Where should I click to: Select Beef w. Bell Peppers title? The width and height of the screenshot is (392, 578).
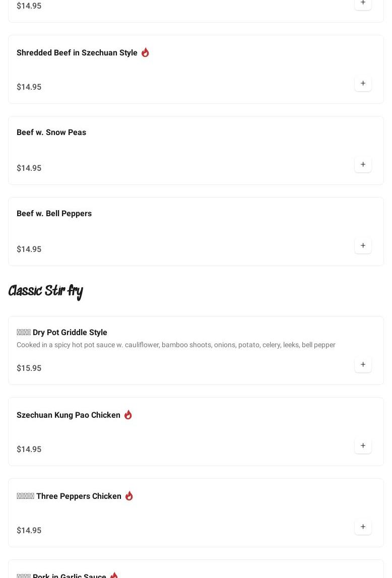(54, 214)
